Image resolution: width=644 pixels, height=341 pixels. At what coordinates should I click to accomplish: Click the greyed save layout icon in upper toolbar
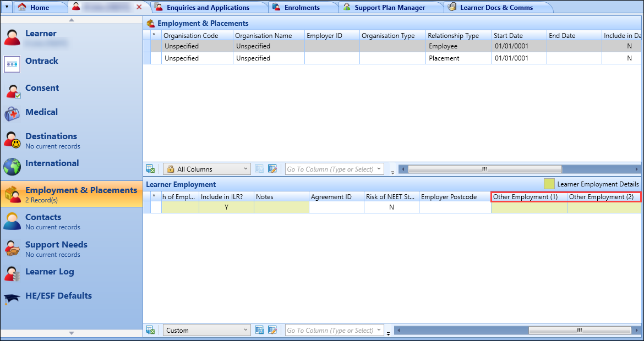click(259, 169)
